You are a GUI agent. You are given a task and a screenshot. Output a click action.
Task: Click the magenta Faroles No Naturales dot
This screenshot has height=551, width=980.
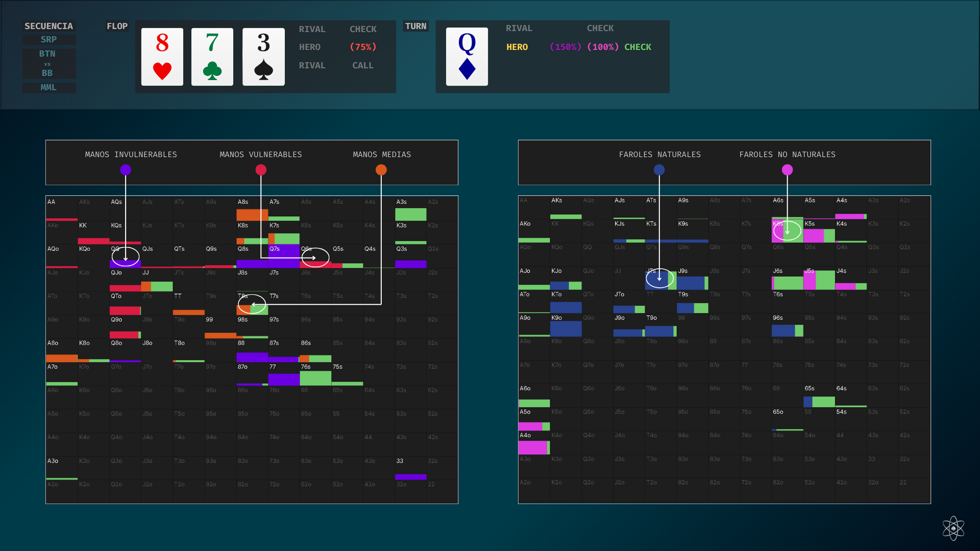click(x=788, y=170)
